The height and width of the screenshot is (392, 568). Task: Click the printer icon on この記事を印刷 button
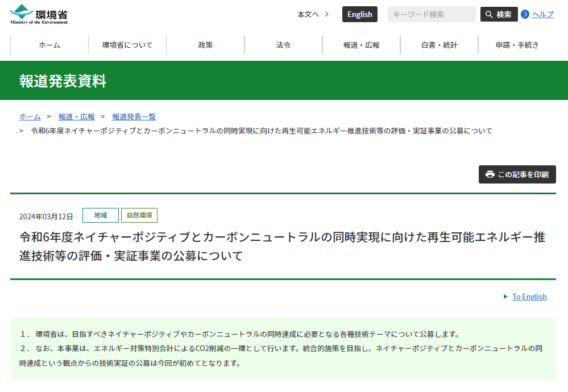[490, 174]
